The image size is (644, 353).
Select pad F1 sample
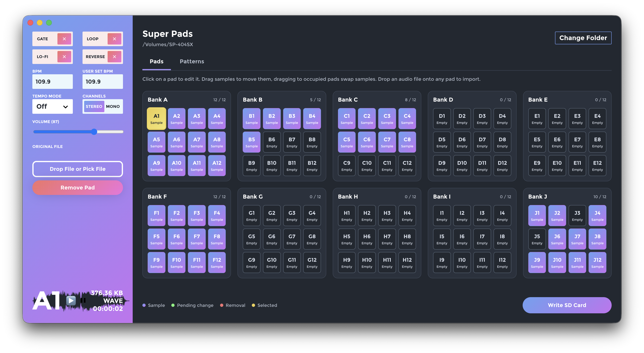click(157, 216)
